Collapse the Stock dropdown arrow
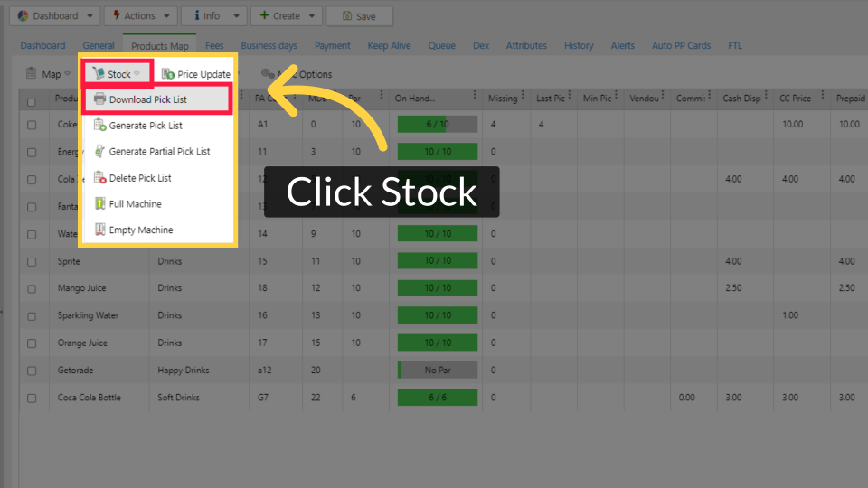 [x=137, y=73]
